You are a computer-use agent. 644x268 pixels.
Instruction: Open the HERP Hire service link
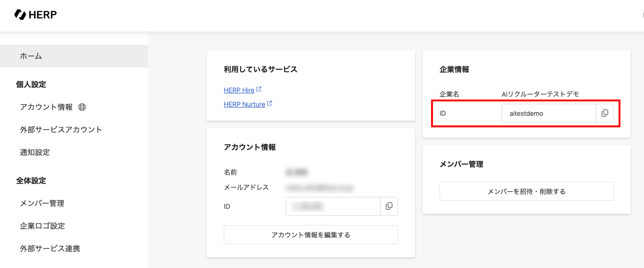pos(239,90)
